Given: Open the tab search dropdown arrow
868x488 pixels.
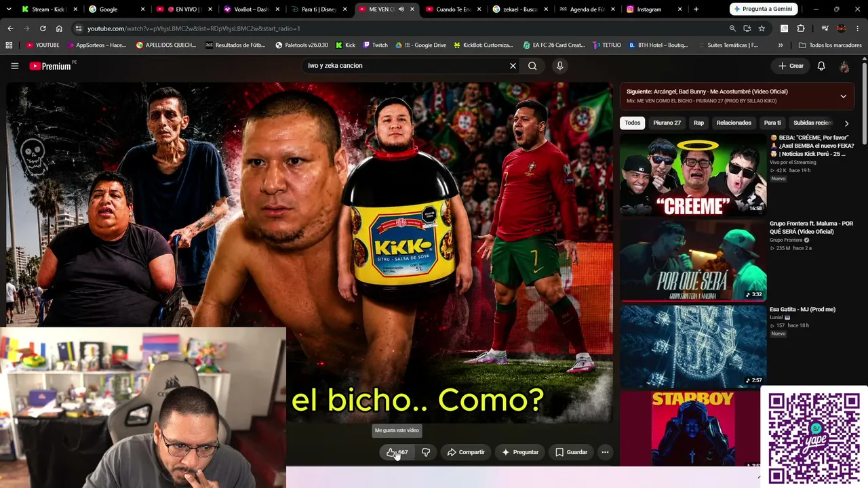Looking at the screenshot, I should tap(9, 9).
